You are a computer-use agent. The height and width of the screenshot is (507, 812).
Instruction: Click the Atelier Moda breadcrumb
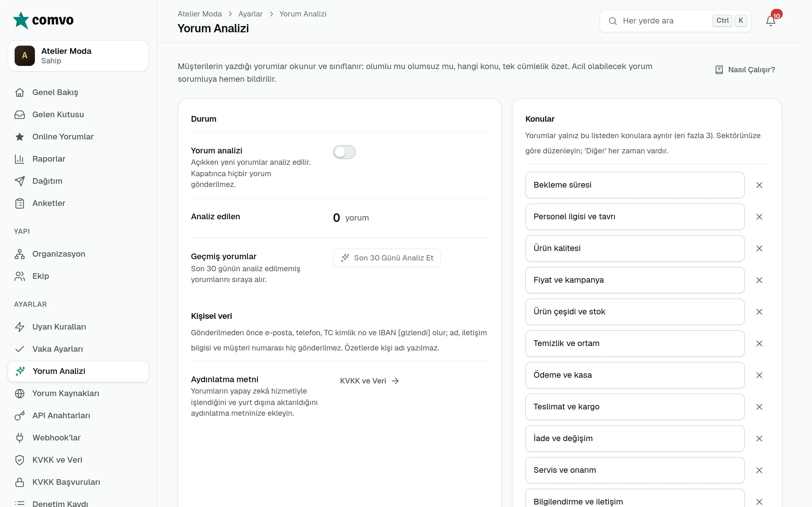click(x=200, y=14)
